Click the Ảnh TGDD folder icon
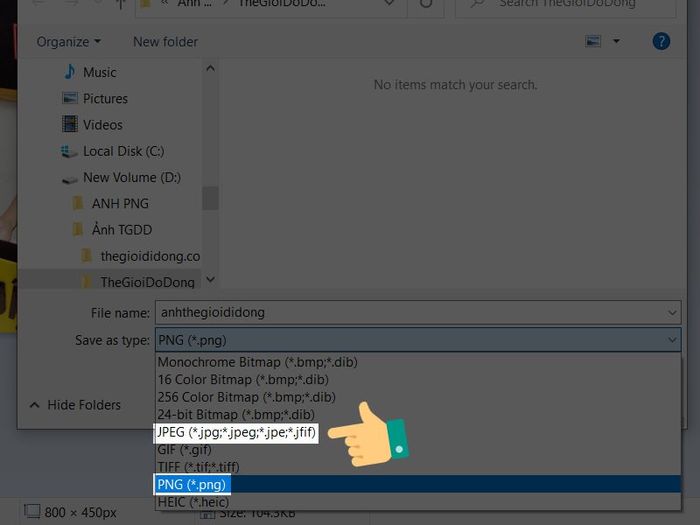This screenshot has height=525, width=700. point(78,229)
